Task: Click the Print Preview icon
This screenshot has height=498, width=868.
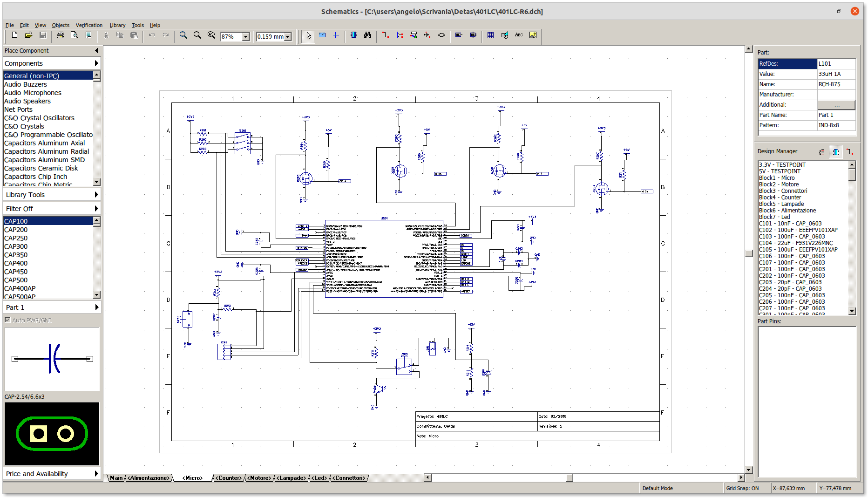Action: [74, 35]
